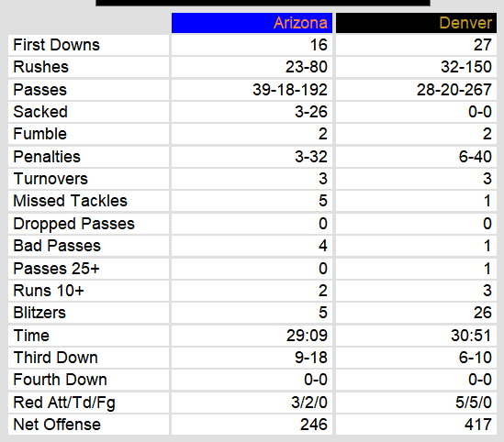The height and width of the screenshot is (442, 504).
Task: Select the Fourth Down row label
Action: pyautogui.click(x=60, y=380)
